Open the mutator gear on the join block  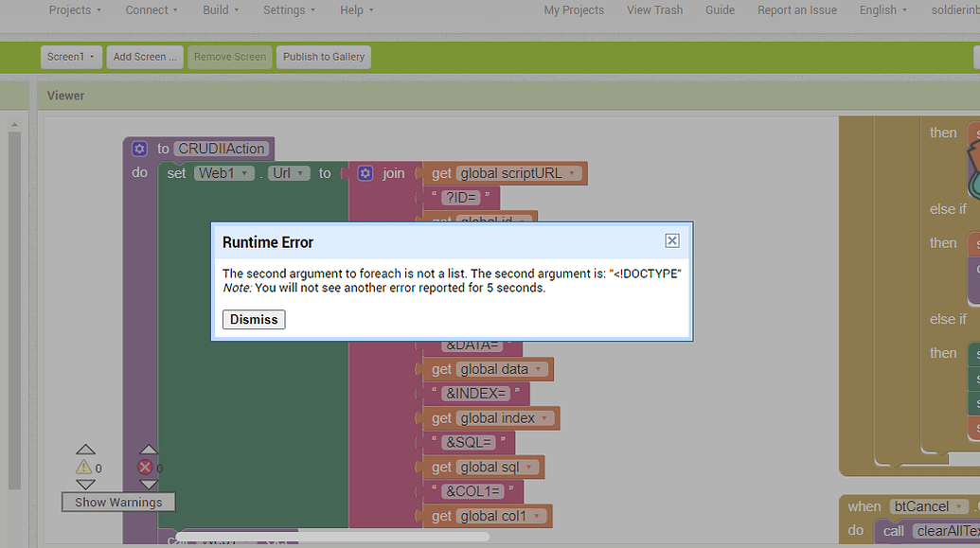click(x=365, y=172)
